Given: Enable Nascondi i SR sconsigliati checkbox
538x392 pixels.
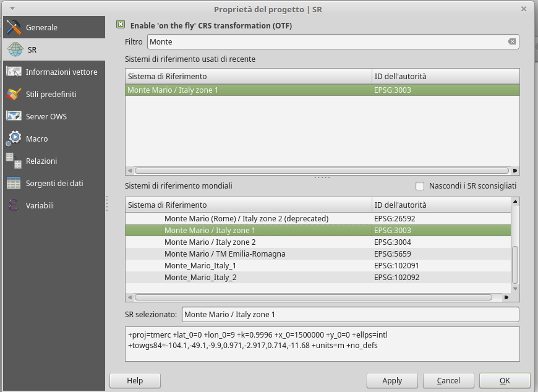Looking at the screenshot, I should click(x=420, y=186).
